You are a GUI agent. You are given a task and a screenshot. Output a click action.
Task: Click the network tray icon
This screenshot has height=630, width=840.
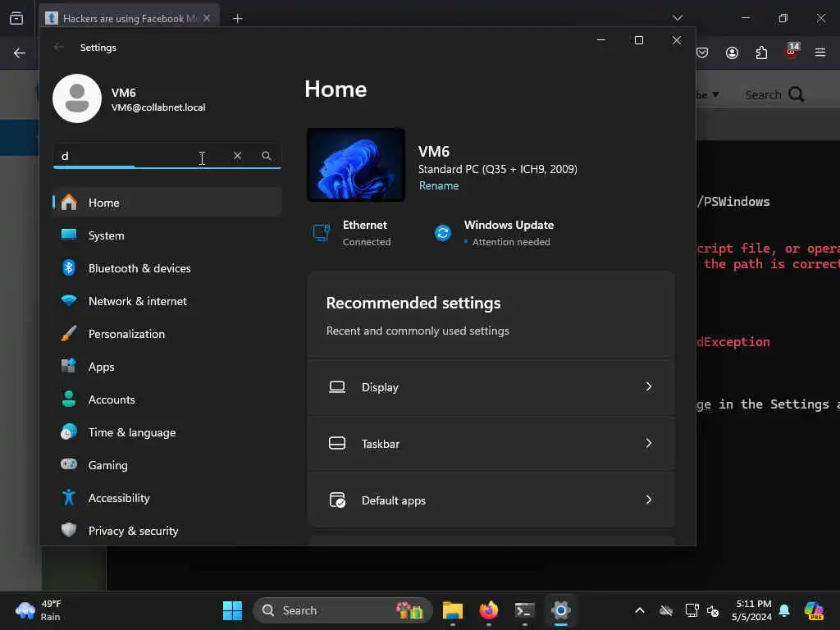click(x=692, y=610)
